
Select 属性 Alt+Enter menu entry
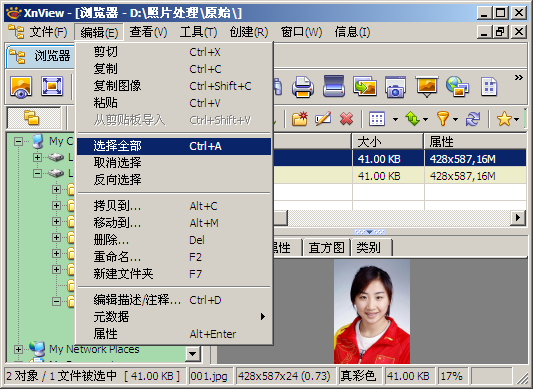[x=174, y=334]
